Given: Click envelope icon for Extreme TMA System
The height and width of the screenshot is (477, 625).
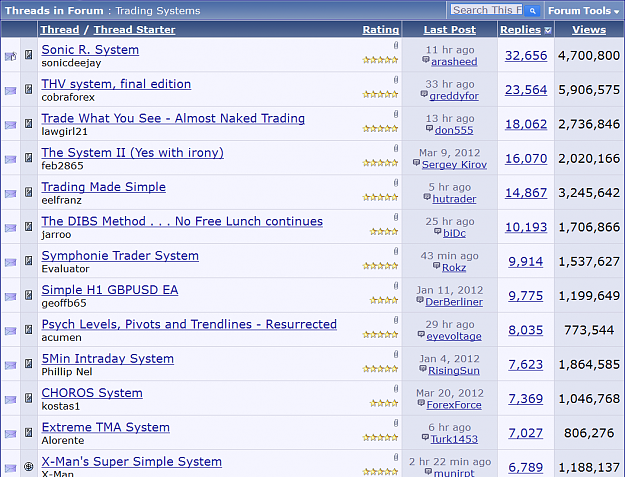Looking at the screenshot, I should point(11,434).
